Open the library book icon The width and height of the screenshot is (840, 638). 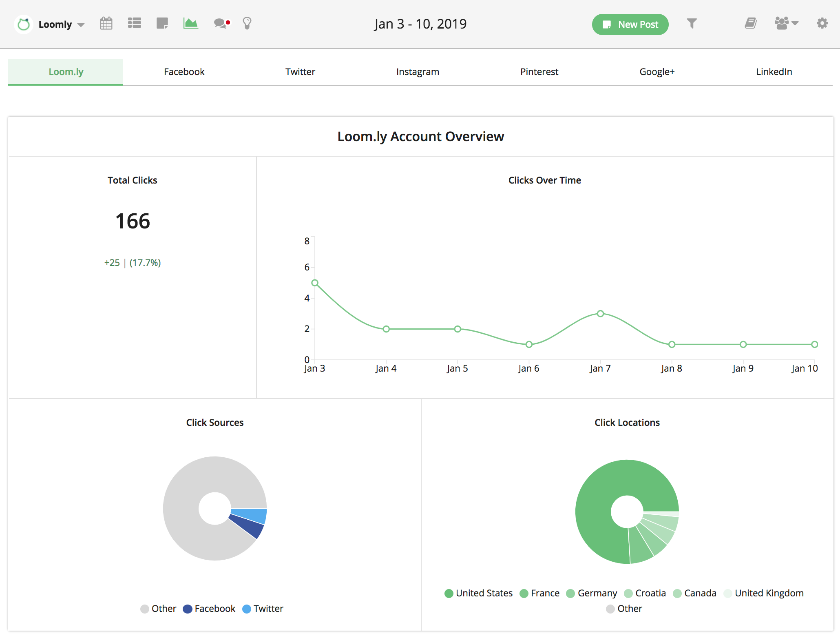(750, 23)
